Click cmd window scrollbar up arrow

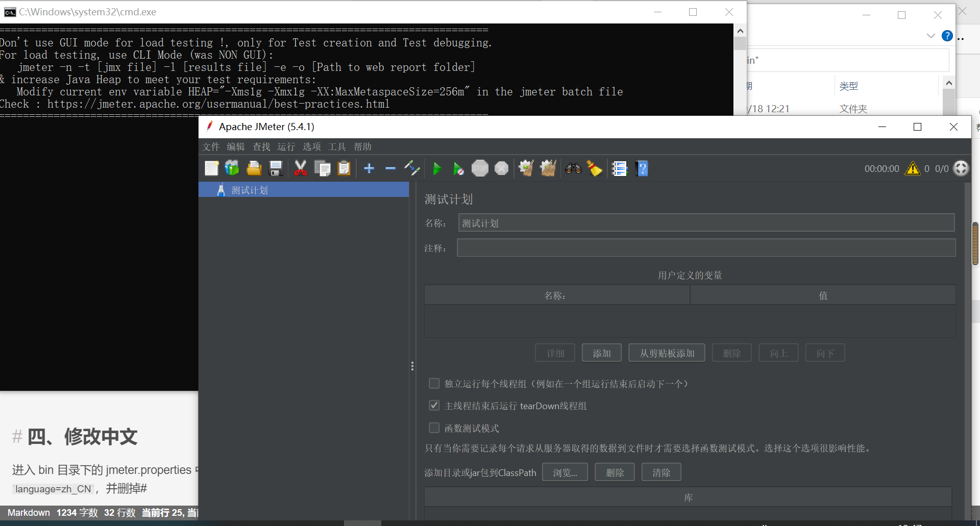(x=740, y=31)
